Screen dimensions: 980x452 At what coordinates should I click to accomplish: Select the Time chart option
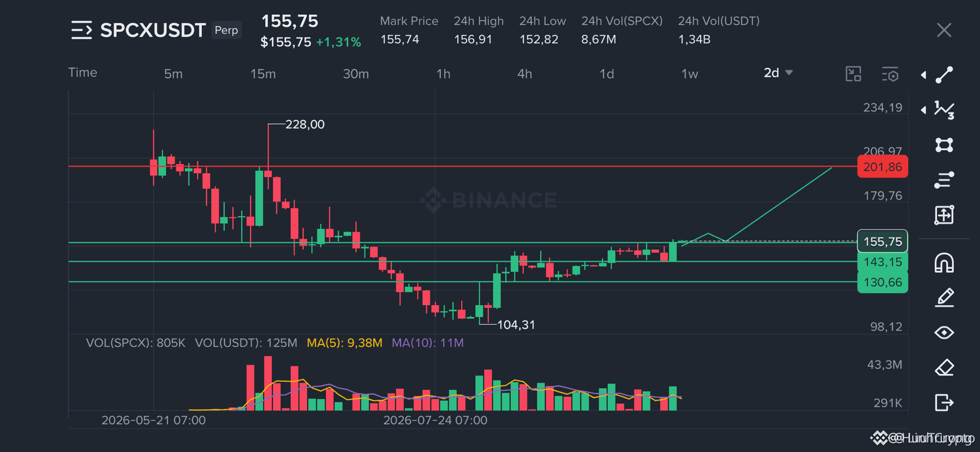tap(82, 73)
